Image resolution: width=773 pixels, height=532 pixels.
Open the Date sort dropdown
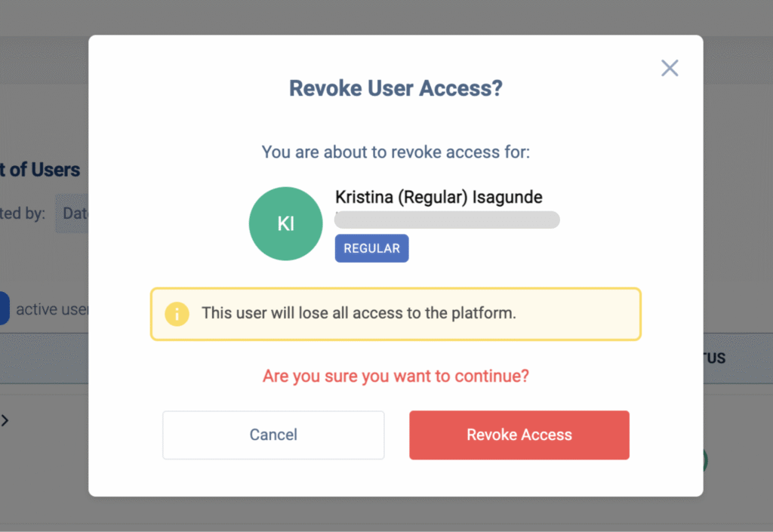pos(73,214)
